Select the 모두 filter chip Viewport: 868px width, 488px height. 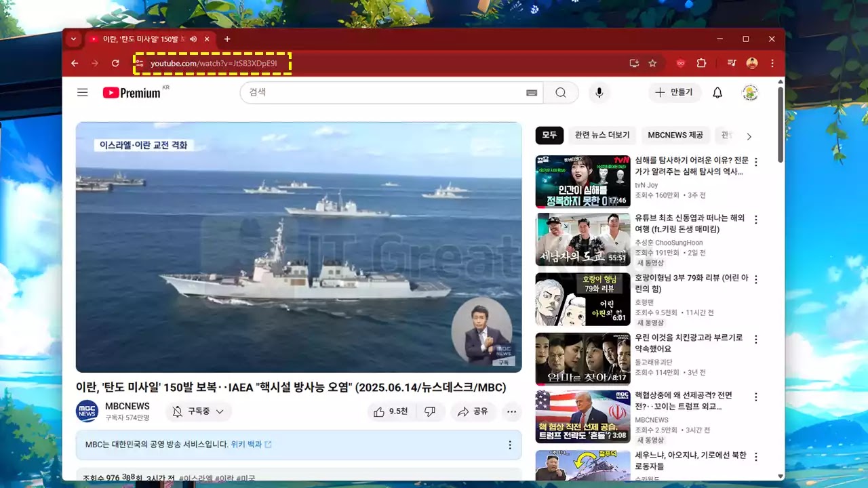coord(549,135)
